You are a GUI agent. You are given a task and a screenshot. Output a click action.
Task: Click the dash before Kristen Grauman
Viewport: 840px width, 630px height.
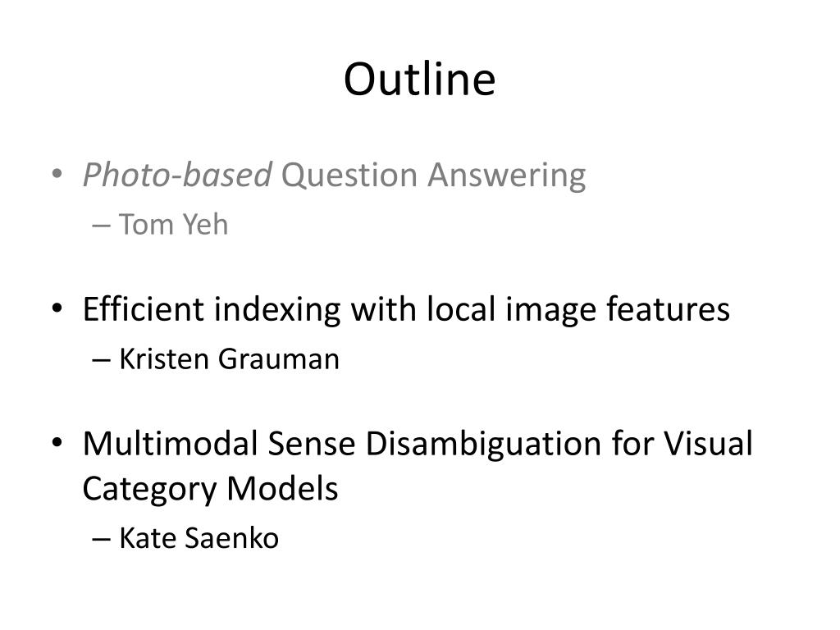(x=101, y=360)
